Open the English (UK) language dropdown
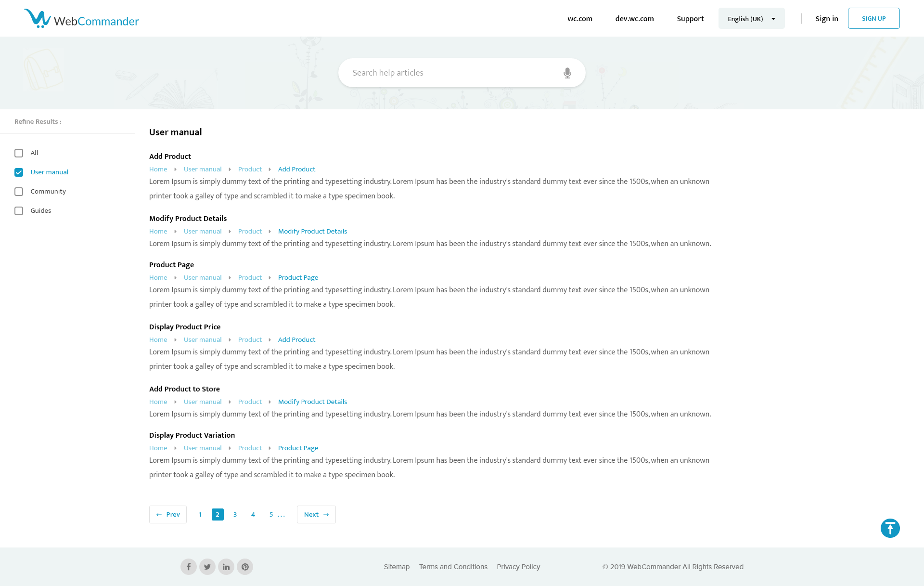The width and height of the screenshot is (924, 586). click(x=751, y=19)
